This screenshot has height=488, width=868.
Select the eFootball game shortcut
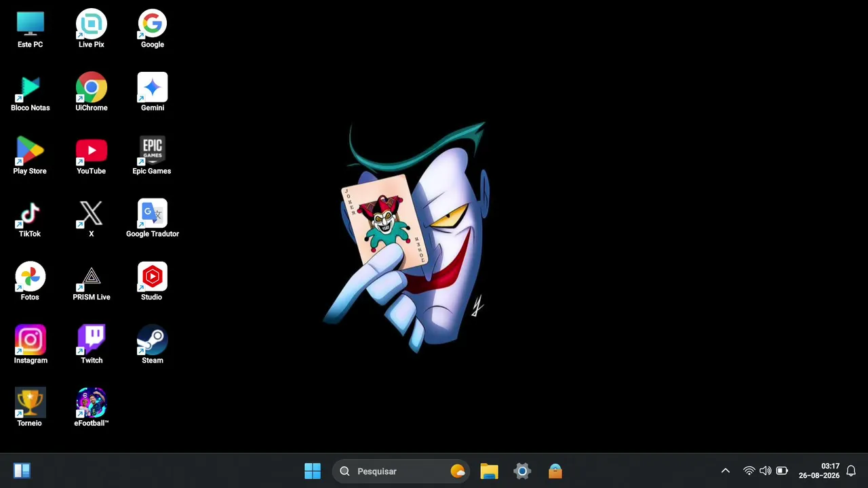(x=92, y=408)
